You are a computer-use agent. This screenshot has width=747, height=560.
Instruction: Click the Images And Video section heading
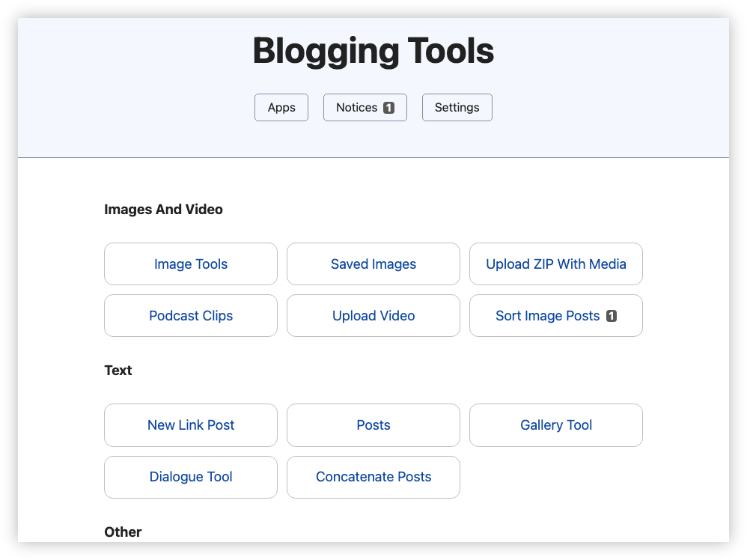coord(163,209)
